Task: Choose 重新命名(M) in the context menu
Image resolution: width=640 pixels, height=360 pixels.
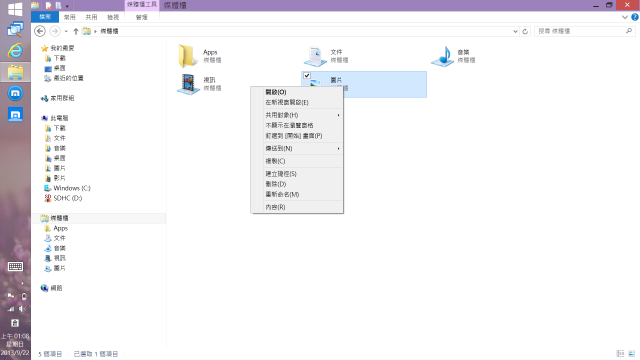Action: click(x=297, y=194)
